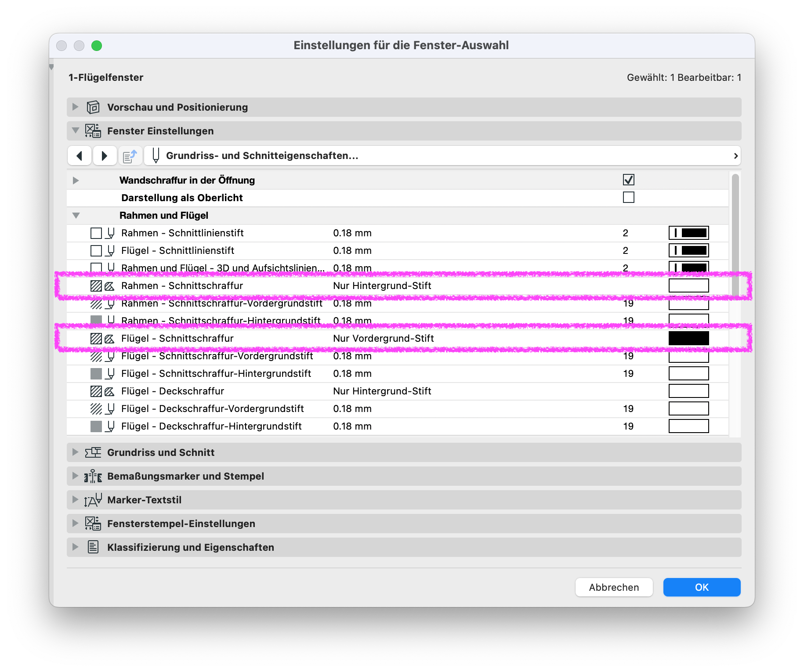This screenshot has height=672, width=804.
Task: Enable Darstellung als Oberlicht checkbox
Action: [629, 197]
